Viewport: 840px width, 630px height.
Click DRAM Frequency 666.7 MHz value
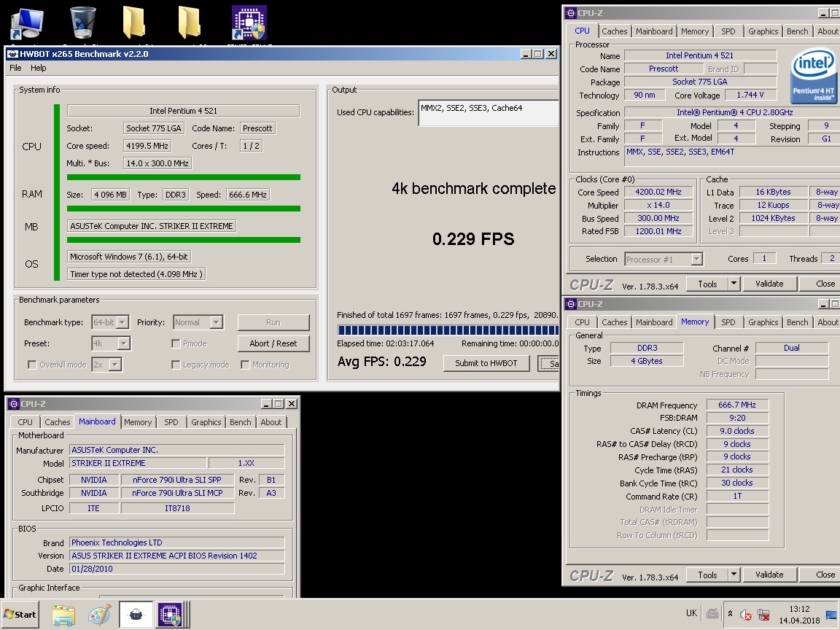coord(737,405)
